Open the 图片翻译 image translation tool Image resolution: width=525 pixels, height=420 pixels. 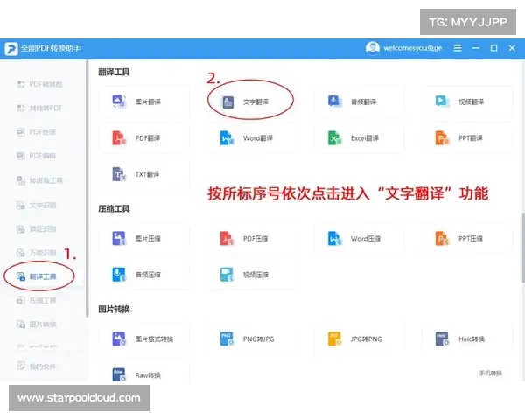pos(144,101)
